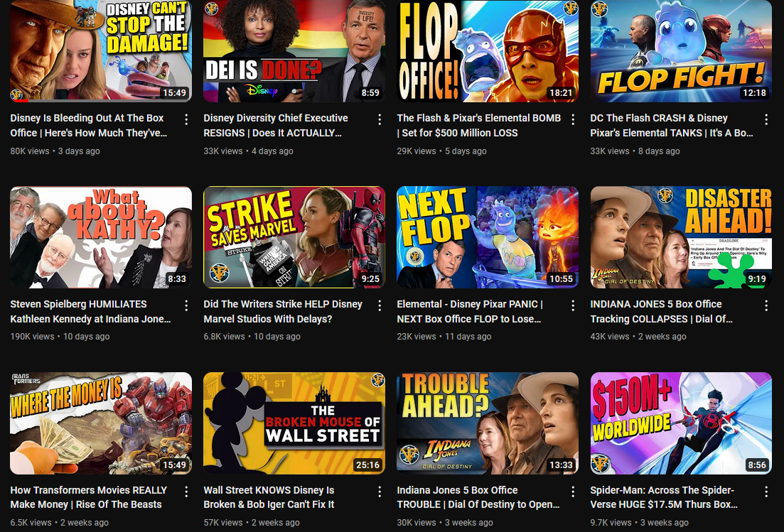The width and height of the screenshot is (784, 532).
Task: Play the 'Disney Can't Stop The Damage' thumbnail
Action: pos(101,51)
